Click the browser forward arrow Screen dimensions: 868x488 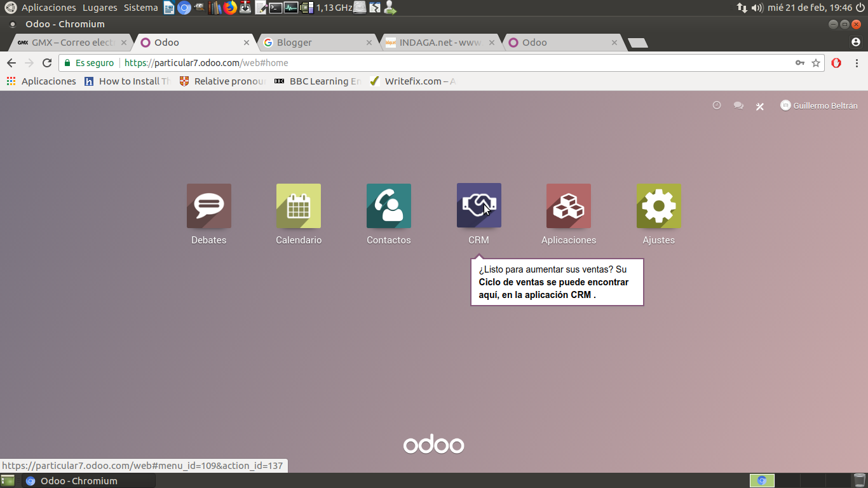pos(29,63)
